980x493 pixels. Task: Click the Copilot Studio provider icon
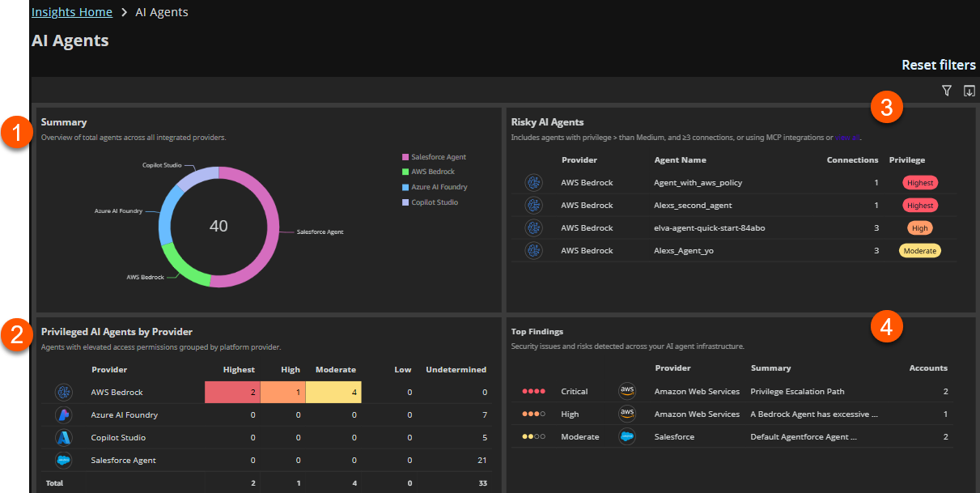coord(64,438)
